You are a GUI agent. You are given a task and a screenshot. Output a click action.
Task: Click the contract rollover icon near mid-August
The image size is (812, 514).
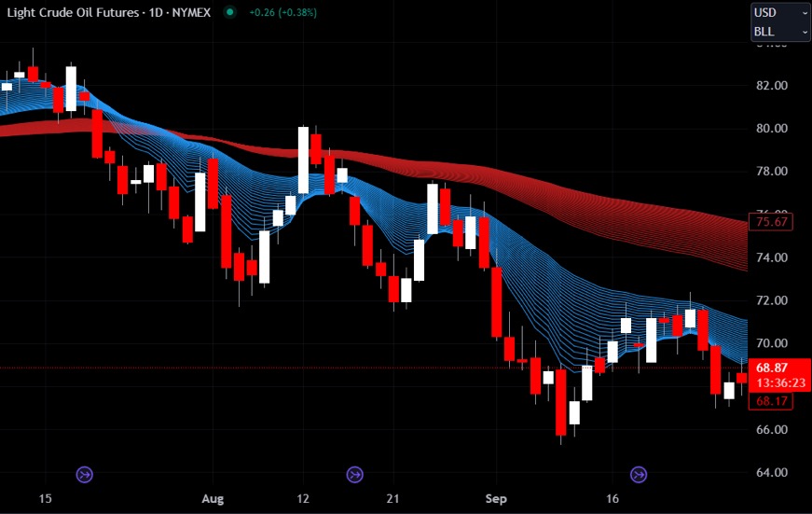(354, 475)
